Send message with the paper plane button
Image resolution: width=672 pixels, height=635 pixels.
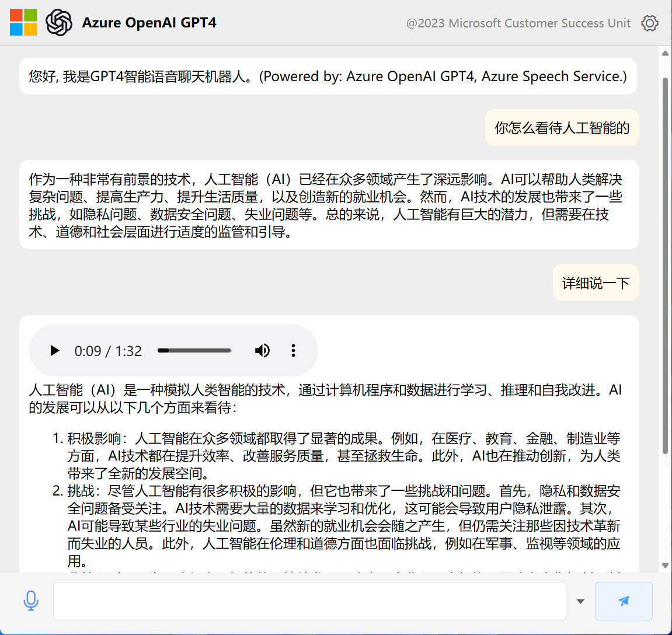coord(623,601)
